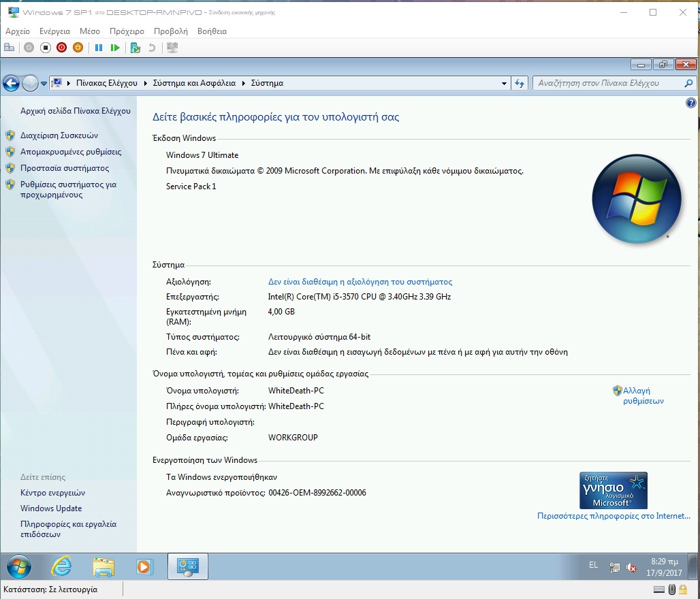Click the Windows 7 Start orb
700x599 pixels.
pos(19,566)
